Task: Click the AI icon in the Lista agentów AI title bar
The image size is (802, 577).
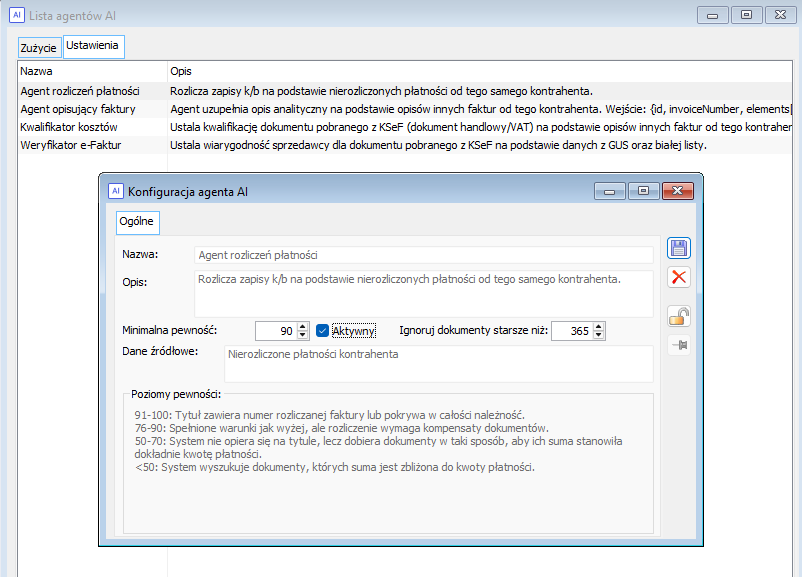Action: [16, 15]
